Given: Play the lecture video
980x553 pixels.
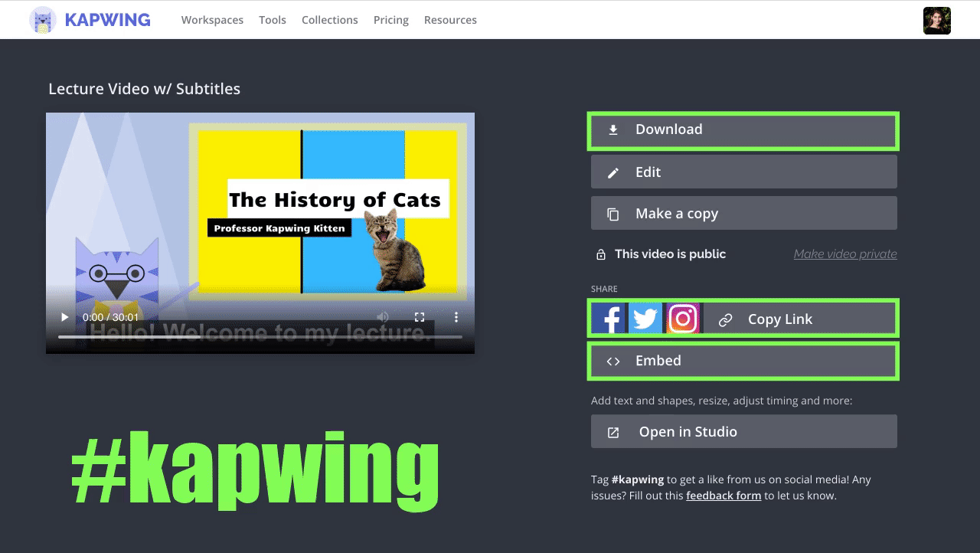Looking at the screenshot, I should (x=65, y=317).
